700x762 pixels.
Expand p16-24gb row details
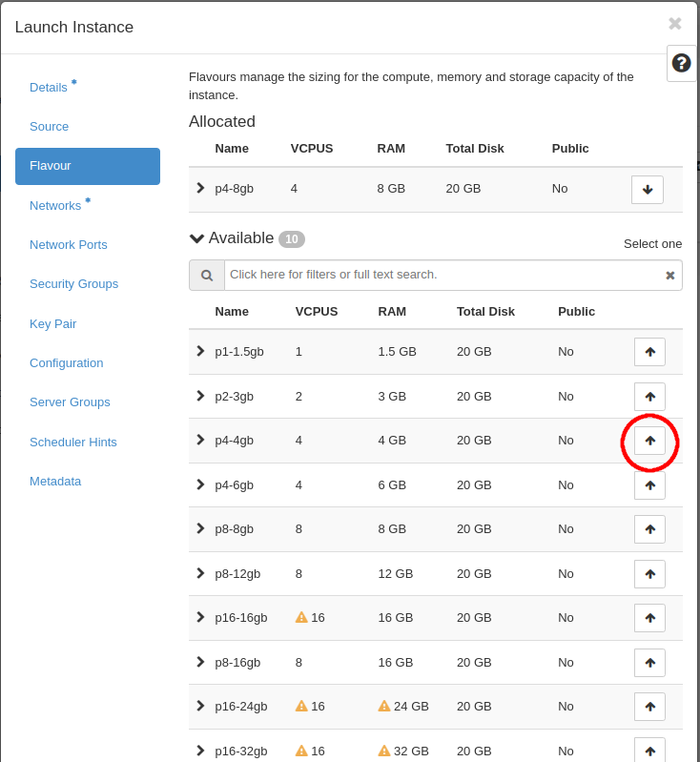(x=200, y=706)
